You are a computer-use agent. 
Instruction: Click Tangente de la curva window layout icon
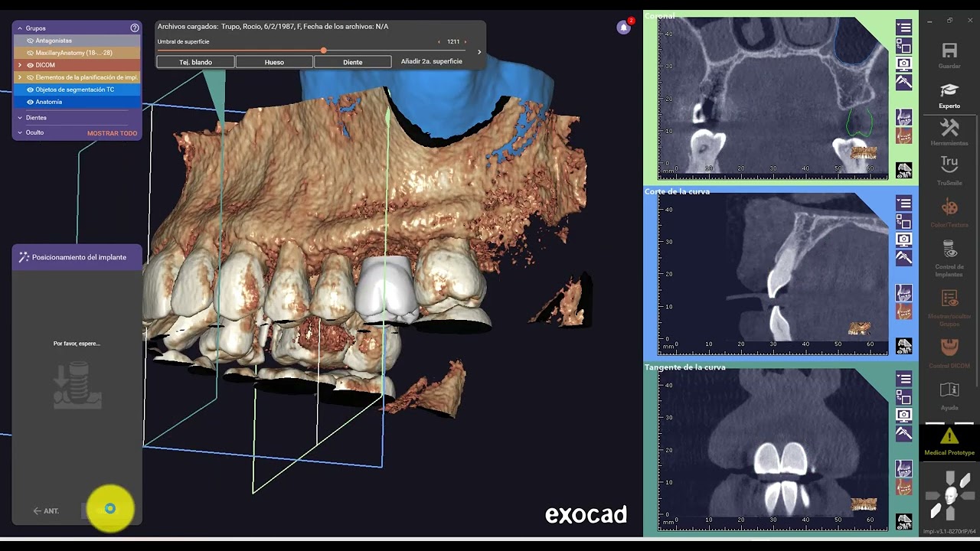pos(904,396)
